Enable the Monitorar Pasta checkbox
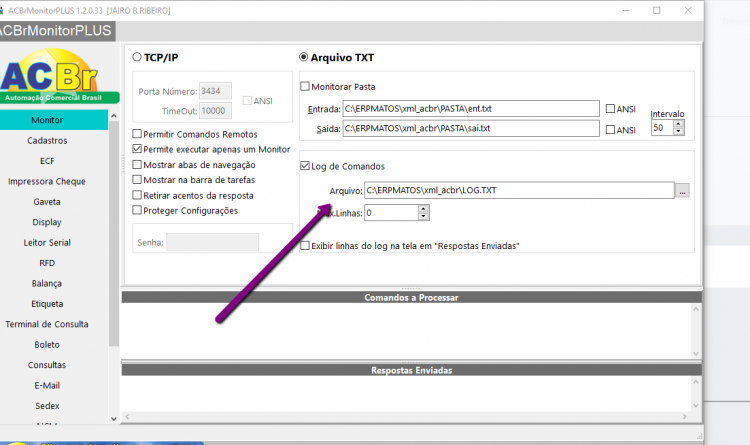 [x=305, y=86]
